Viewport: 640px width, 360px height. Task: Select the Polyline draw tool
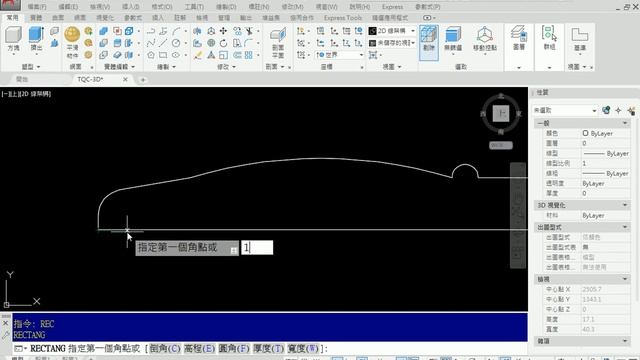151,31
